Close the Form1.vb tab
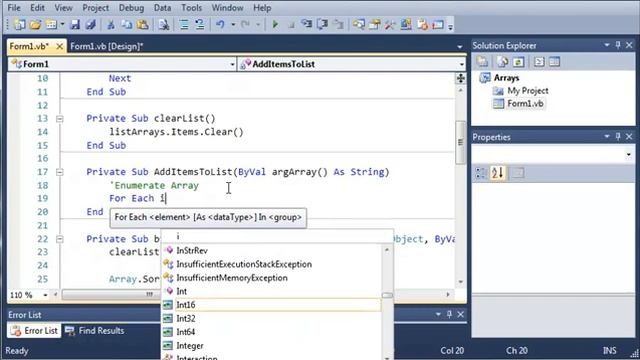The height and width of the screenshot is (360, 640). click(59, 46)
